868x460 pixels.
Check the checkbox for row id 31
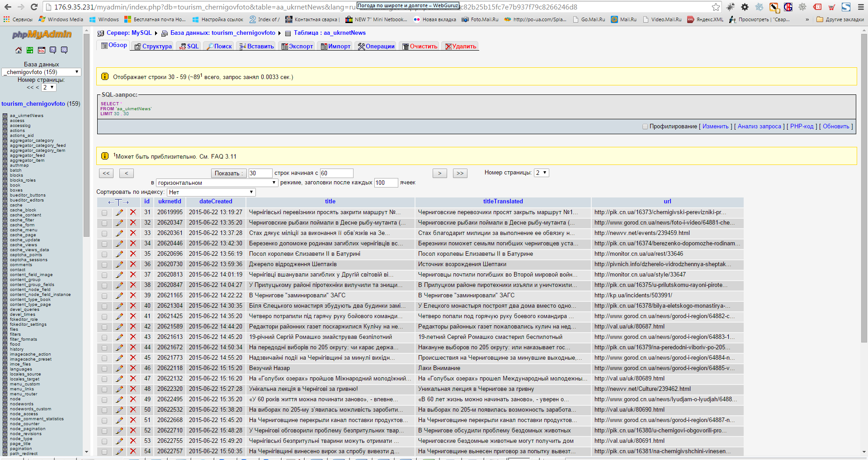(x=104, y=213)
